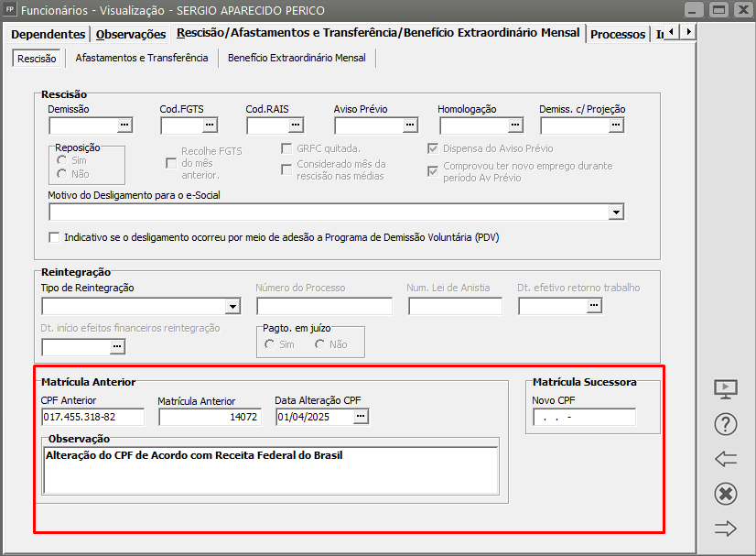756x556 pixels.
Task: Open the Afastamentos e Transferência subtab
Action: tap(142, 58)
